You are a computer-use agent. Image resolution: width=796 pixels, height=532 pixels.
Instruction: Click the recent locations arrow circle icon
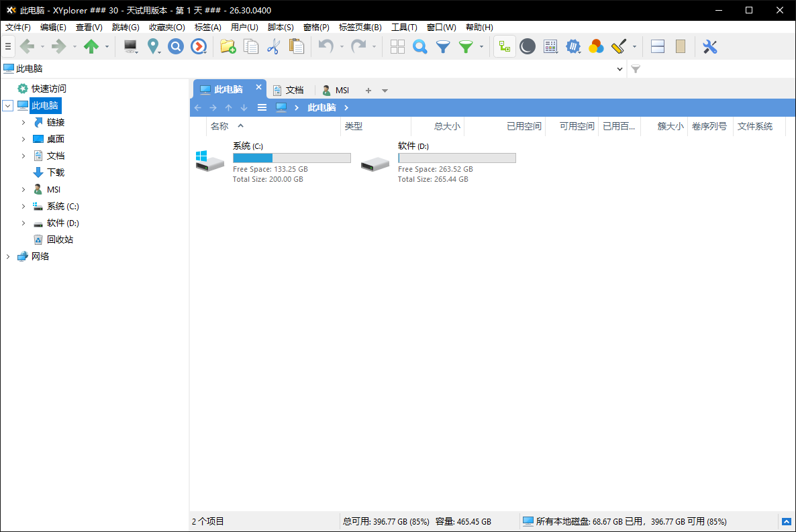pyautogui.click(x=199, y=47)
